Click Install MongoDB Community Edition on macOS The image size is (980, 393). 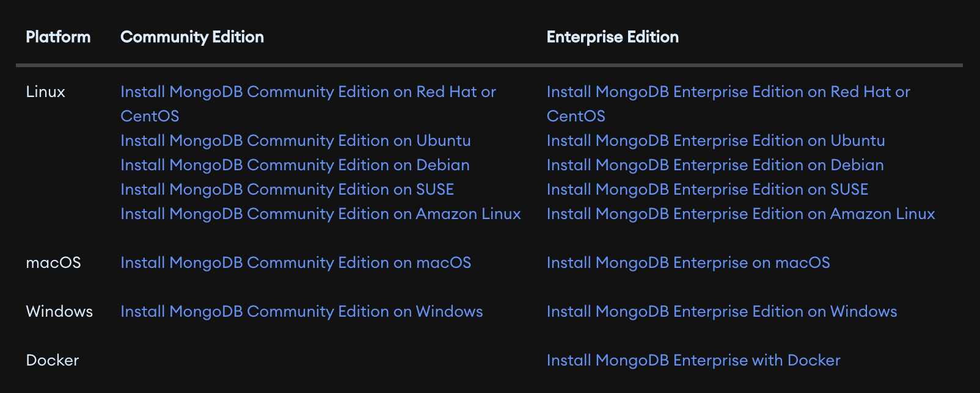(x=296, y=263)
